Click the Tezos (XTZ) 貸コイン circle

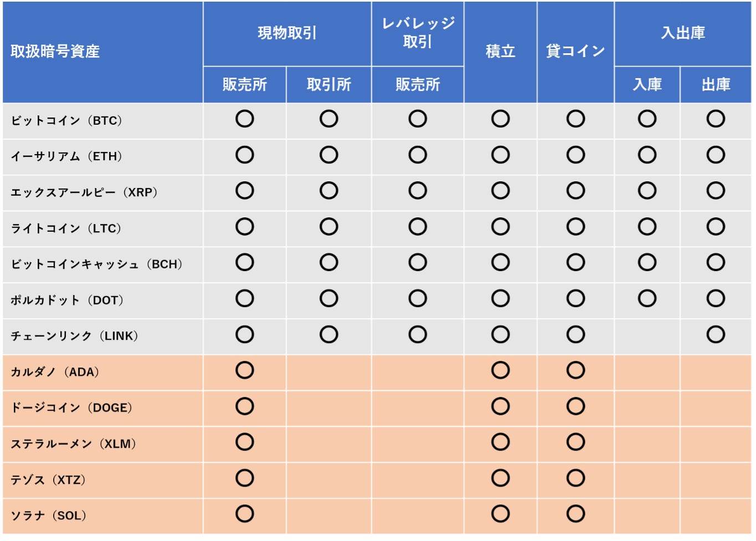(x=575, y=478)
